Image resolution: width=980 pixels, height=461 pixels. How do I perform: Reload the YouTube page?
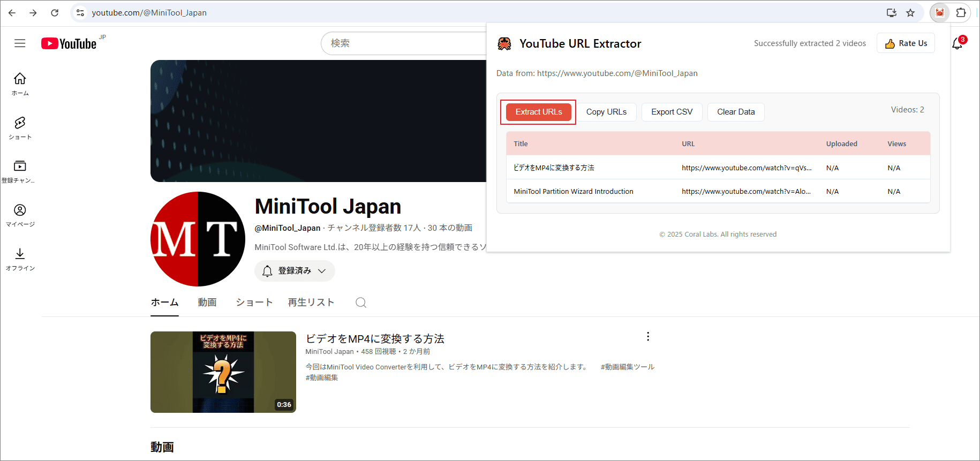[55, 13]
